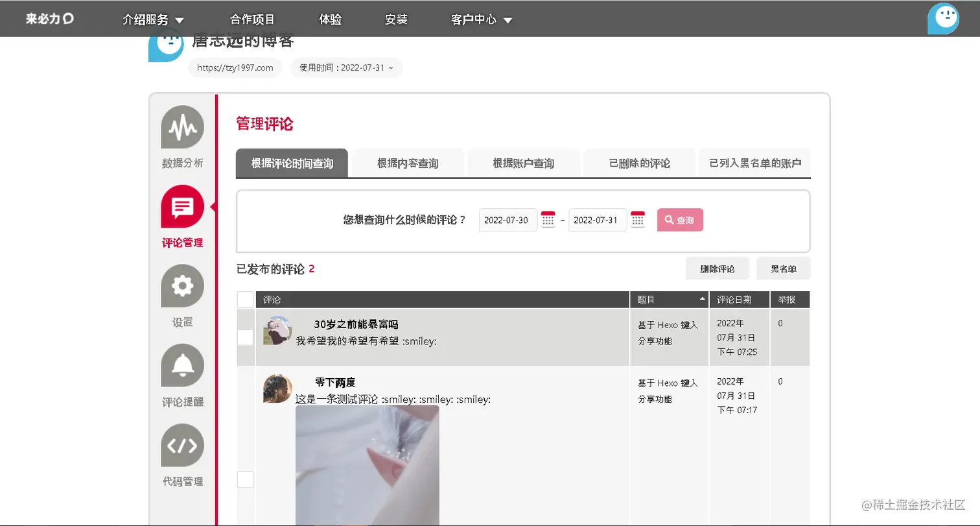Switch to the 根据内容查询 tab
The width and height of the screenshot is (980, 526).
pyautogui.click(x=408, y=163)
